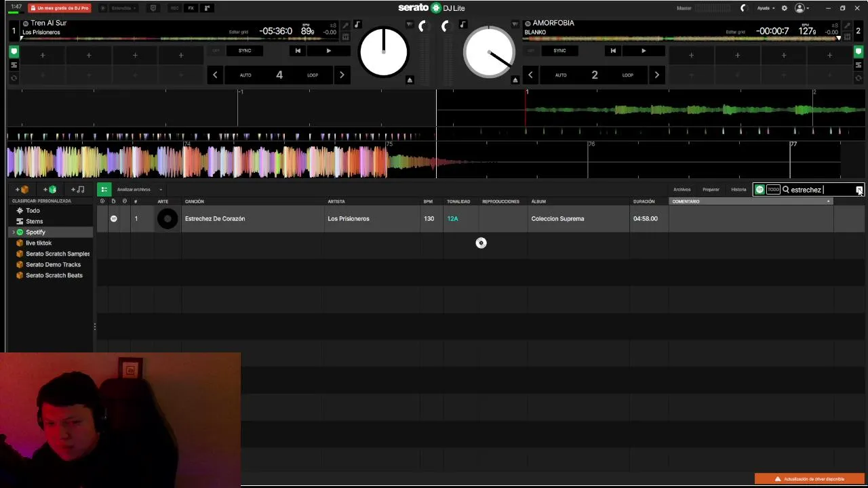
Task: Add music files with note icon
Action: (78, 190)
